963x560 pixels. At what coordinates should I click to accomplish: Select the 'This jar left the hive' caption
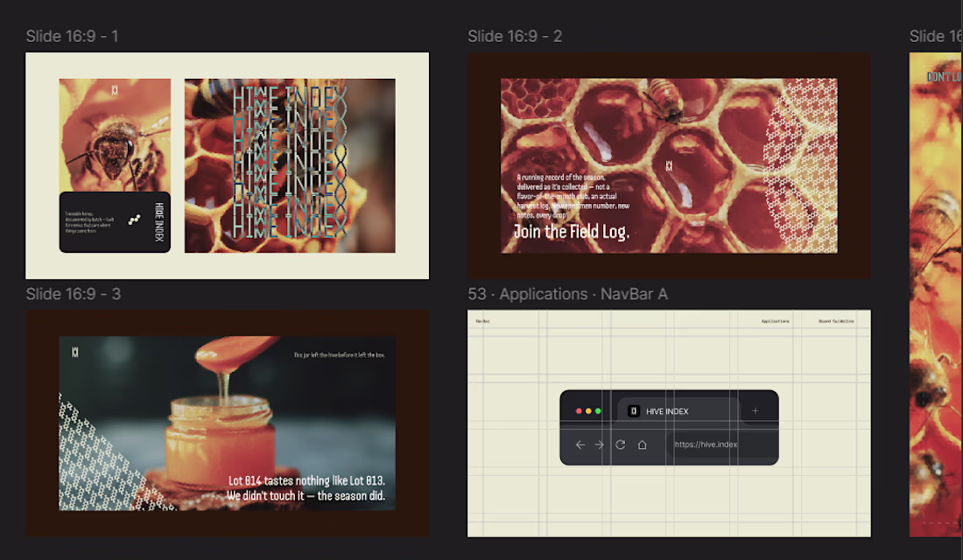coord(339,355)
